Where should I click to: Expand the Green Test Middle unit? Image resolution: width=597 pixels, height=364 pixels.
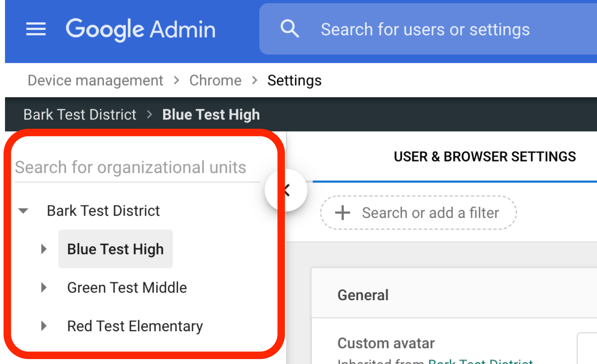[44, 288]
